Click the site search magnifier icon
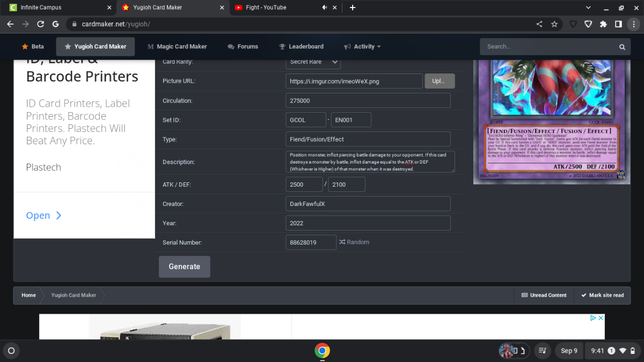644x362 pixels. pyautogui.click(x=622, y=47)
